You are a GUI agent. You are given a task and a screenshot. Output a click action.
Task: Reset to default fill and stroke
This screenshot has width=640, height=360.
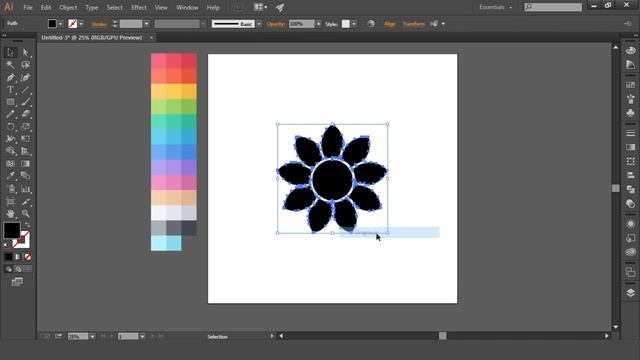pos(6,245)
